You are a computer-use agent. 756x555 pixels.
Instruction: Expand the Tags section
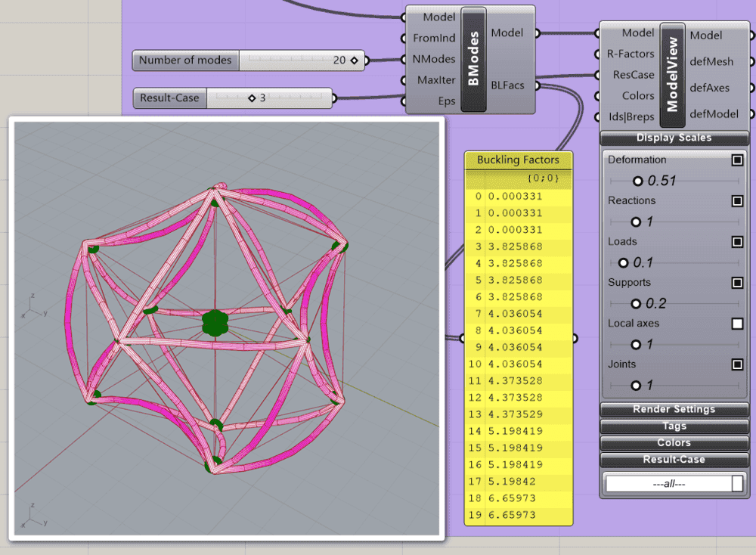[674, 426]
